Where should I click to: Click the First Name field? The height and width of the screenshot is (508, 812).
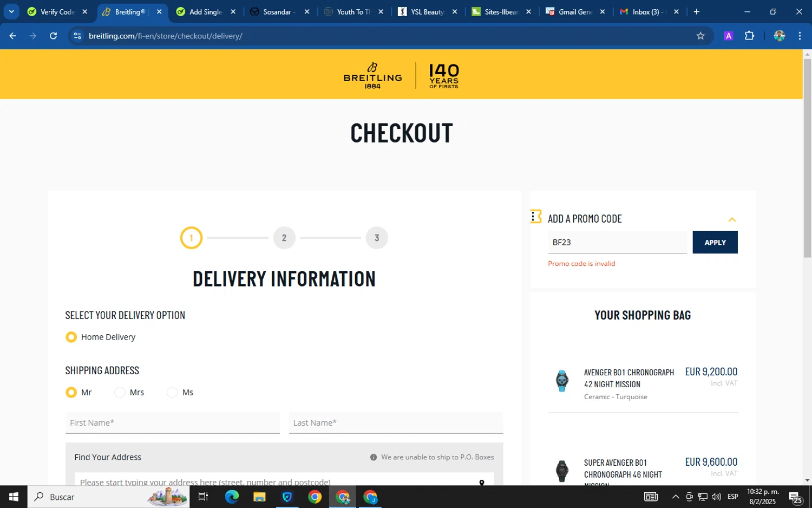click(x=173, y=422)
